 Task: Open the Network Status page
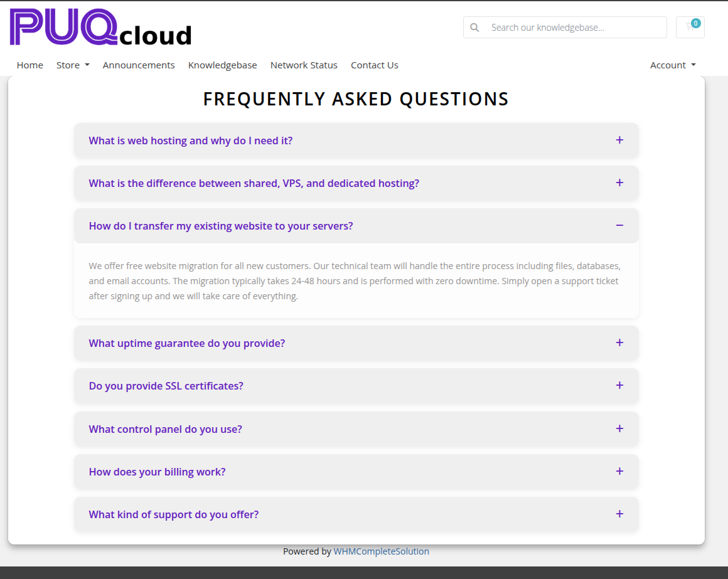(304, 65)
